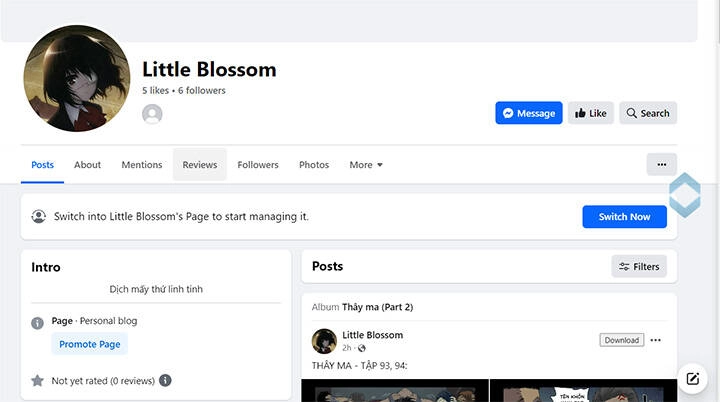The image size is (720, 402).
Task: Switch to the About tab
Action: tap(87, 165)
